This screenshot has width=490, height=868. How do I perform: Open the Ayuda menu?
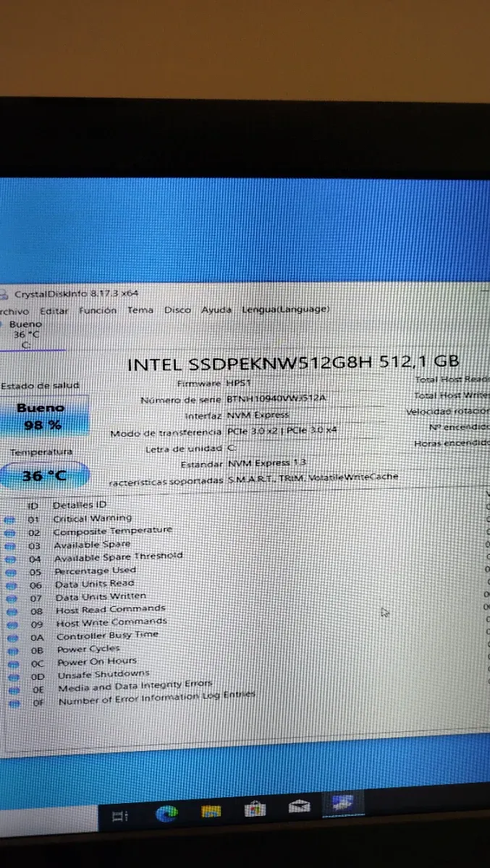click(x=216, y=310)
